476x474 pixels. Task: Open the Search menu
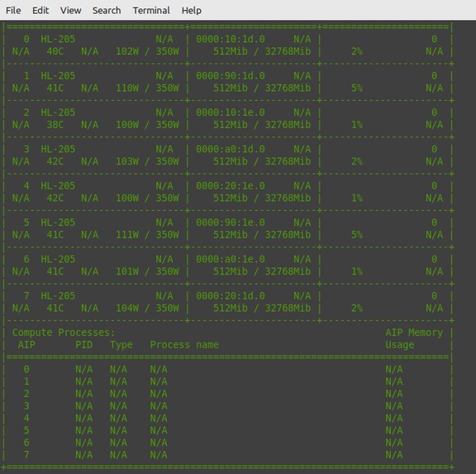point(107,10)
